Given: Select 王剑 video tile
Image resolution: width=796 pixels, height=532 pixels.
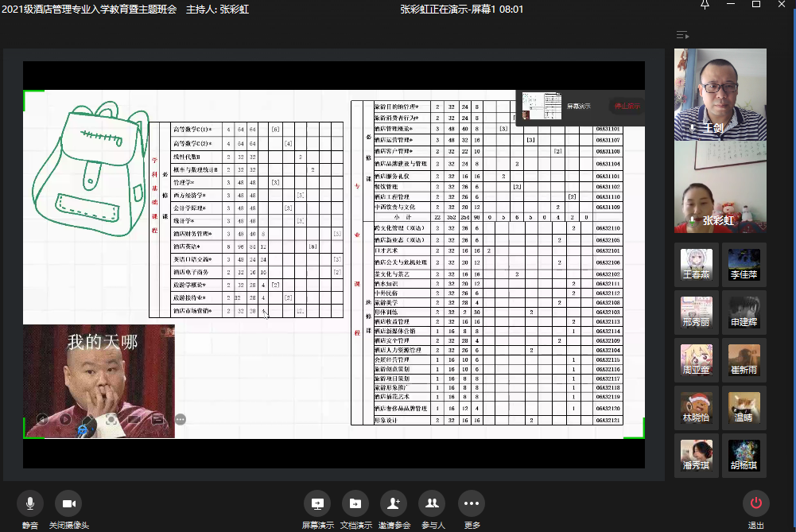Looking at the screenshot, I should (720, 94).
